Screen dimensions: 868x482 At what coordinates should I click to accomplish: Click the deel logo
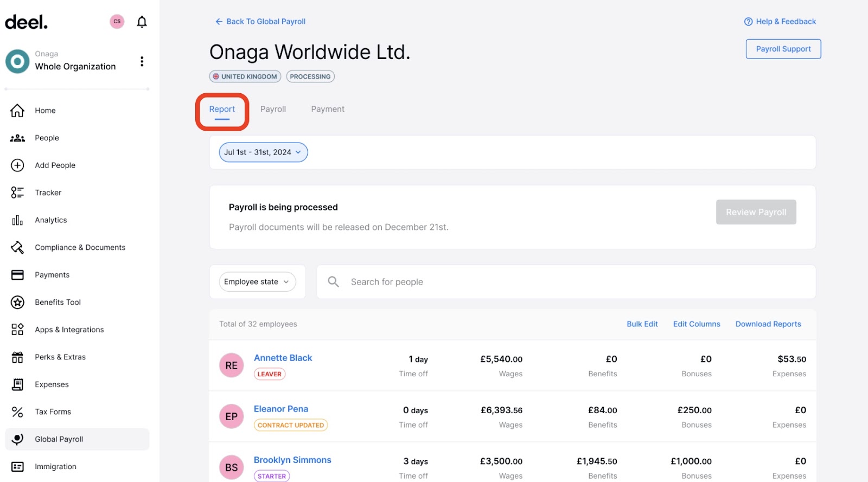pos(26,22)
